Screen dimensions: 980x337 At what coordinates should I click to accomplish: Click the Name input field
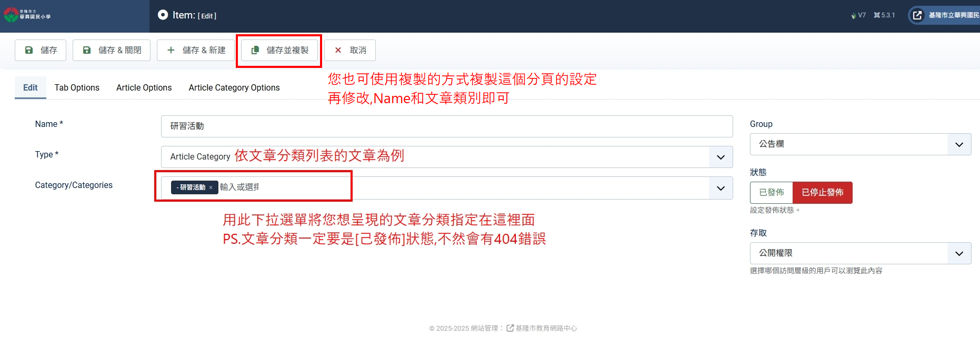(x=446, y=126)
